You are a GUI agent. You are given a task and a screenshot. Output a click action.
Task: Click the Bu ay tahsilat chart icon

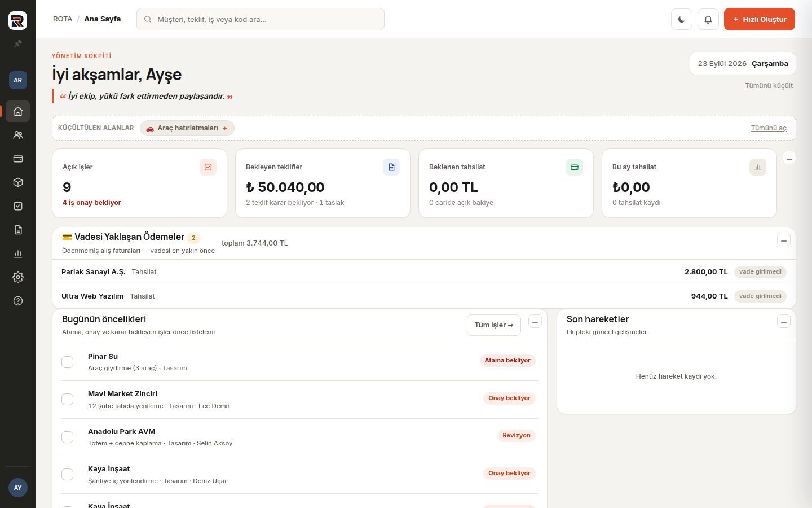click(758, 167)
